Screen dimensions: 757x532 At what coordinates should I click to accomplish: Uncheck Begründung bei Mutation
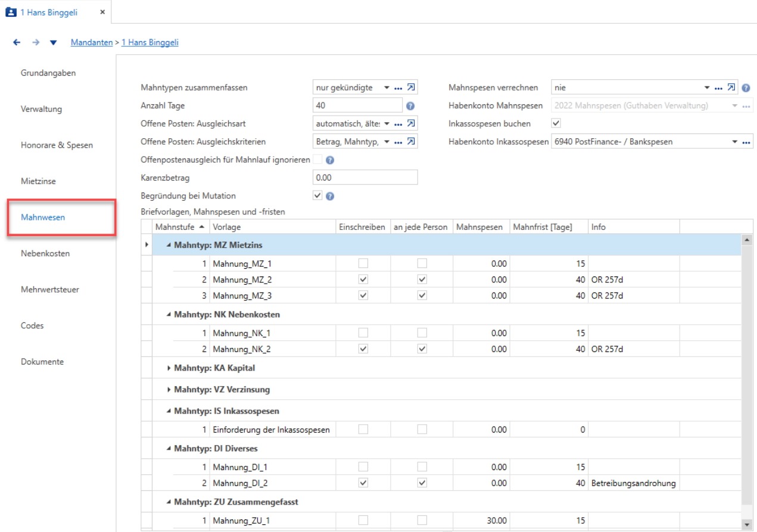317,195
